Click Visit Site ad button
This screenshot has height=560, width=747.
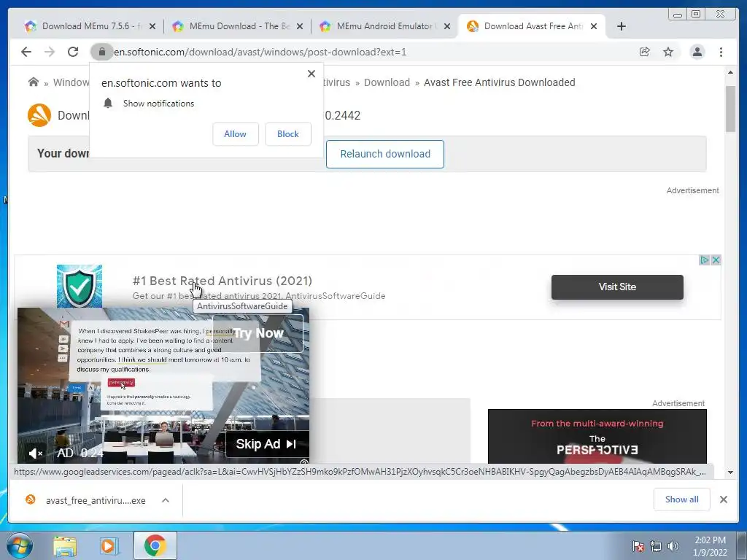click(617, 287)
